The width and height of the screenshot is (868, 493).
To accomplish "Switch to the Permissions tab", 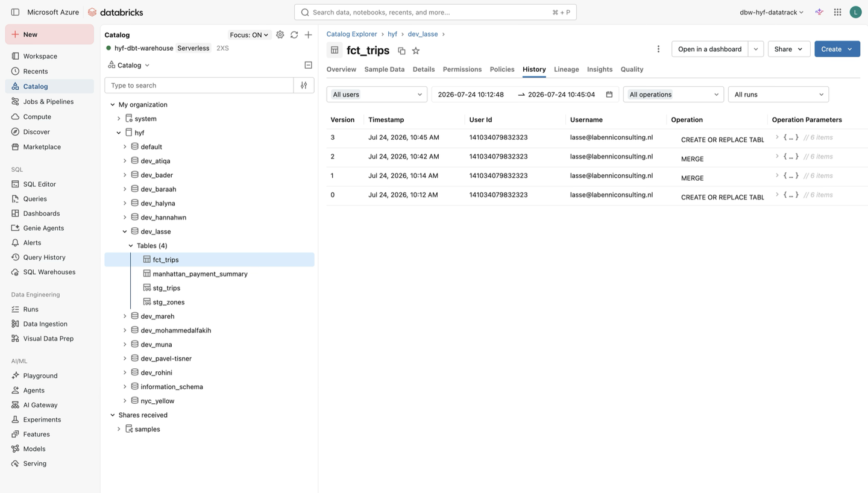I will (x=462, y=69).
